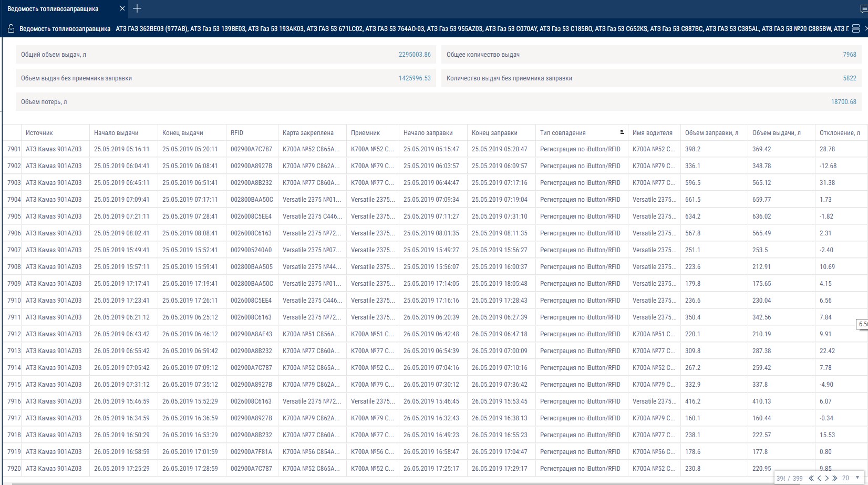The height and width of the screenshot is (485, 868).
Task: Click end time 25.05.2019 07:28:41
Action: pos(190,216)
